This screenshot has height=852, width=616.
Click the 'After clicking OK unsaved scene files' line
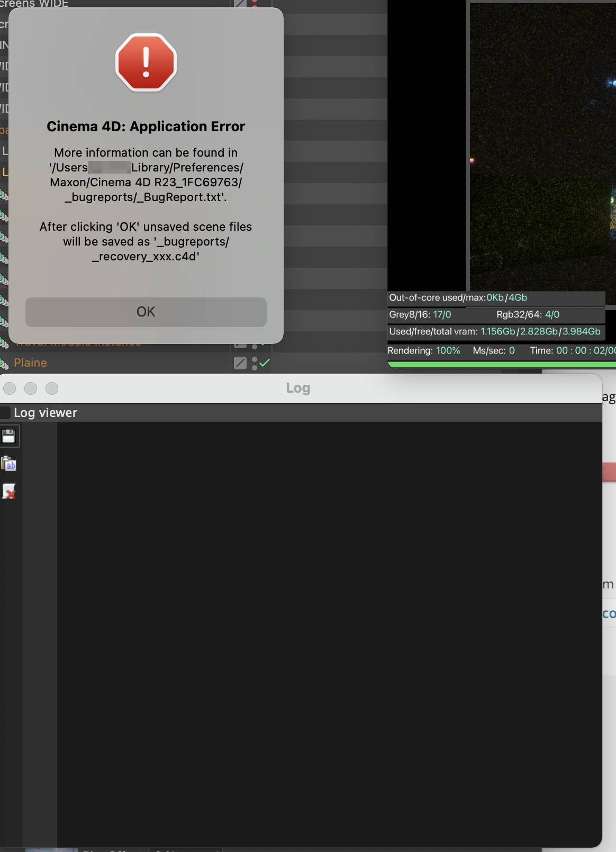146,226
